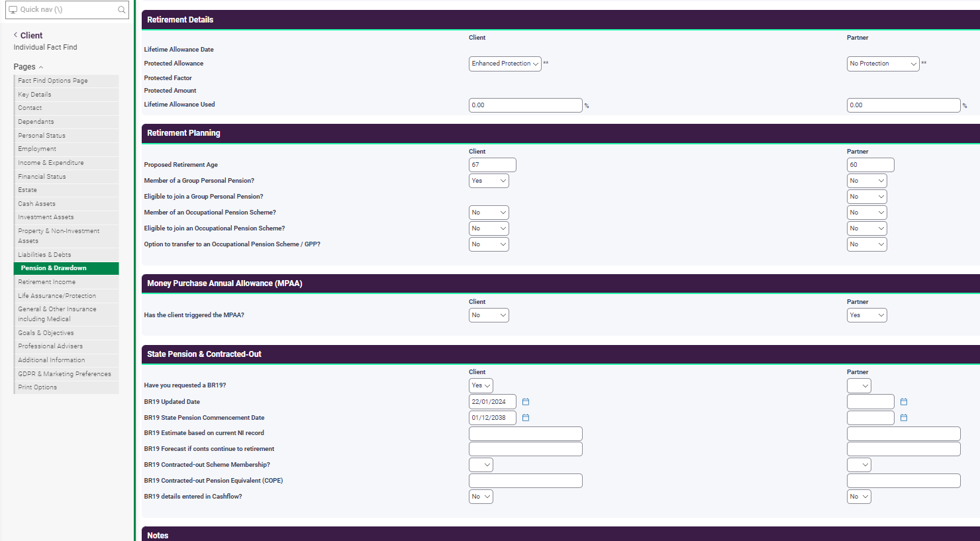Select the Retirement Income page
This screenshot has width=980, height=541.
click(66, 281)
